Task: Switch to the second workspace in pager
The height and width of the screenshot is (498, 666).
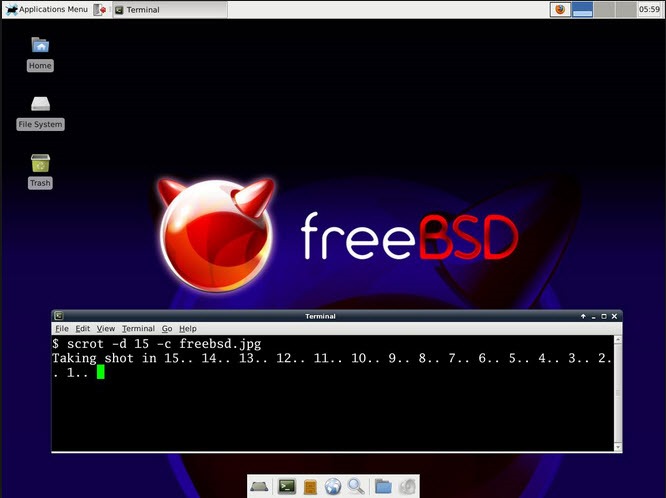Action: point(604,9)
